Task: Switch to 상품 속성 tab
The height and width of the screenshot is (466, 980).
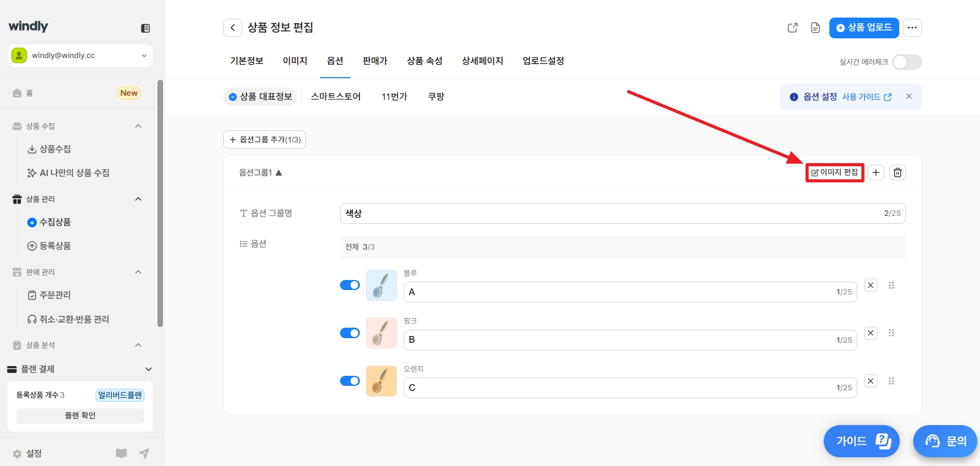Action: [x=425, y=61]
